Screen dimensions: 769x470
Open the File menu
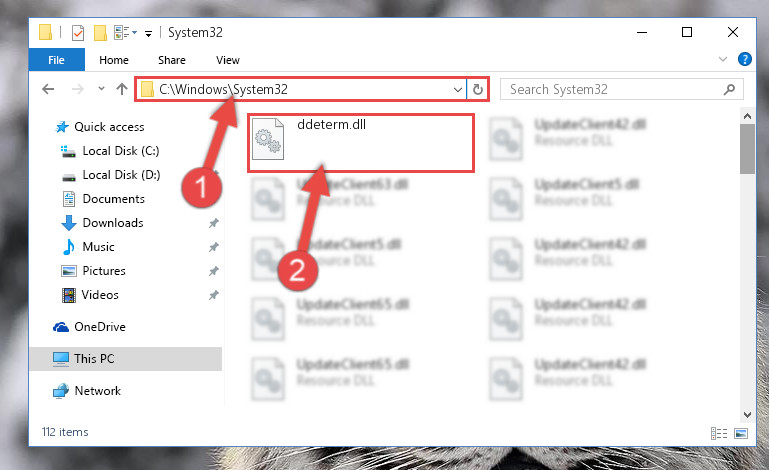point(56,60)
